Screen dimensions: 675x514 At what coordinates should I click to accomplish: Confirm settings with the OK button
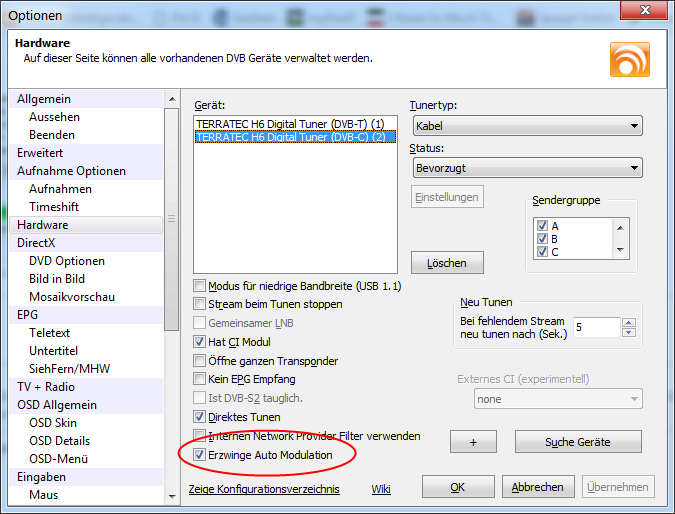[457, 488]
